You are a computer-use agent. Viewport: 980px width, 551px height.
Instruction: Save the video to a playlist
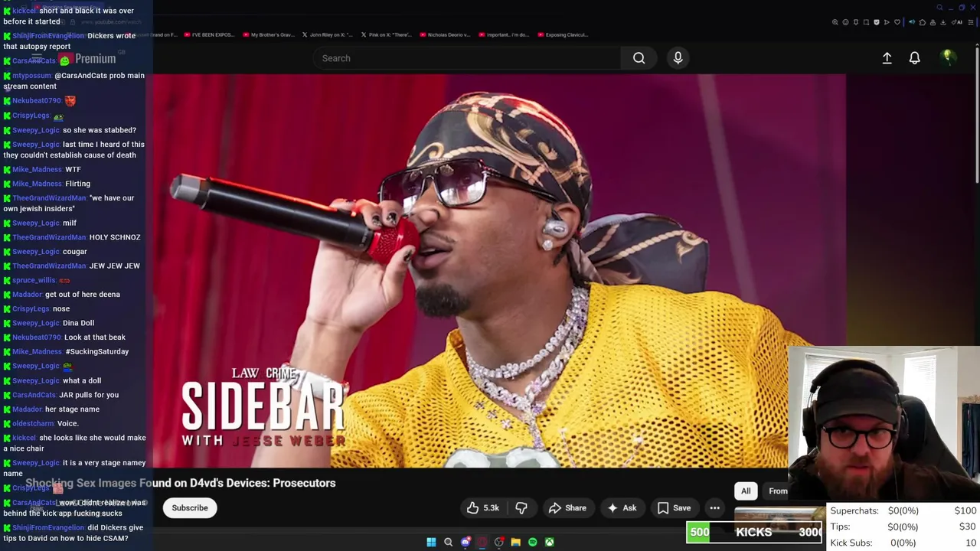[674, 508]
